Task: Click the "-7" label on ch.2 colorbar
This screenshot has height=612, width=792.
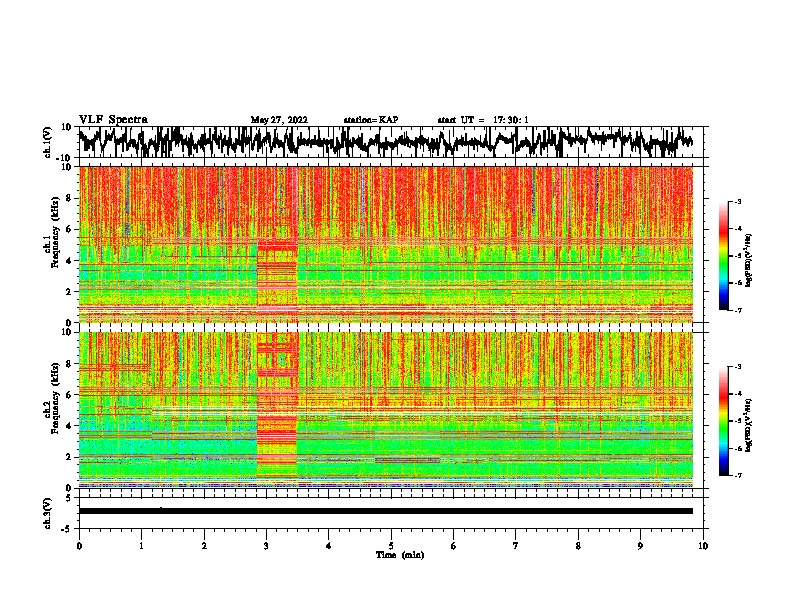Action: click(738, 475)
